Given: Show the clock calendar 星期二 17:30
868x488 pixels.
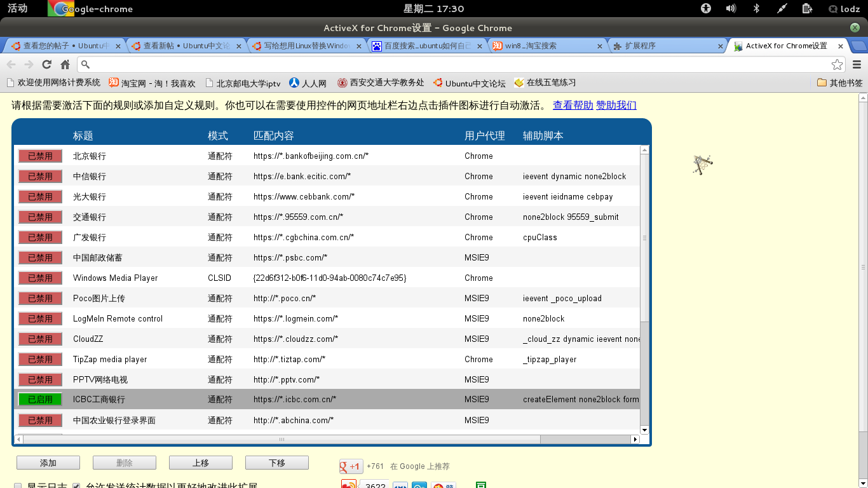Looking at the screenshot, I should pyautogui.click(x=434, y=9).
